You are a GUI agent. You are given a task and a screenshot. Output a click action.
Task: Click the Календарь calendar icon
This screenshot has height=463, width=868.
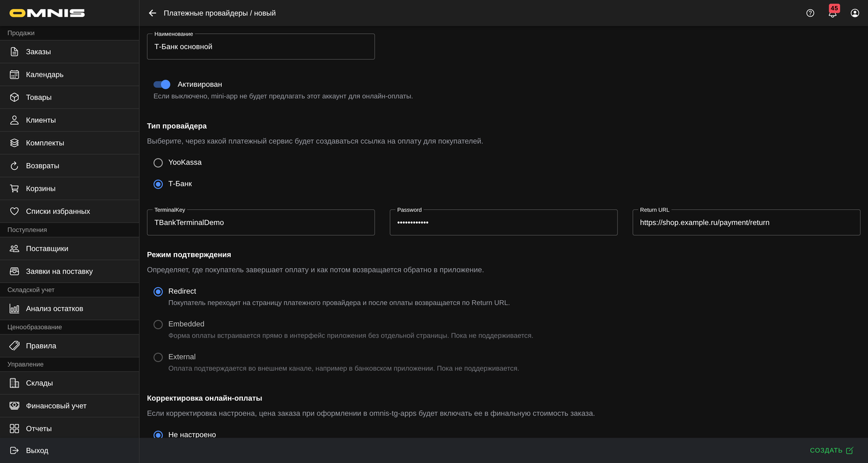point(14,75)
